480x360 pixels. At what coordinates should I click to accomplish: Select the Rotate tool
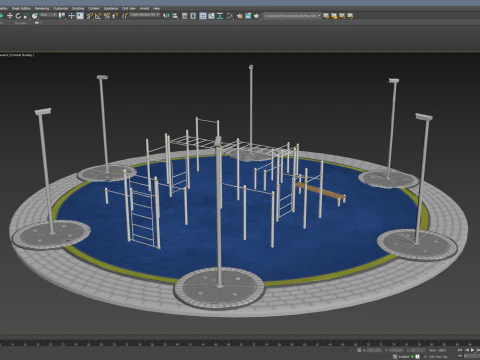(x=18, y=16)
